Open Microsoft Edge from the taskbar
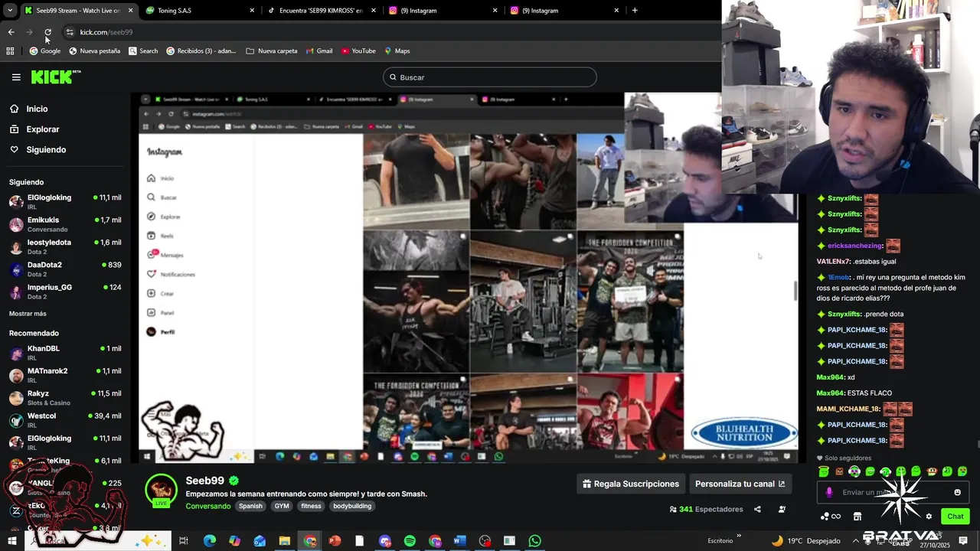This screenshot has width=980, height=551. click(209, 541)
